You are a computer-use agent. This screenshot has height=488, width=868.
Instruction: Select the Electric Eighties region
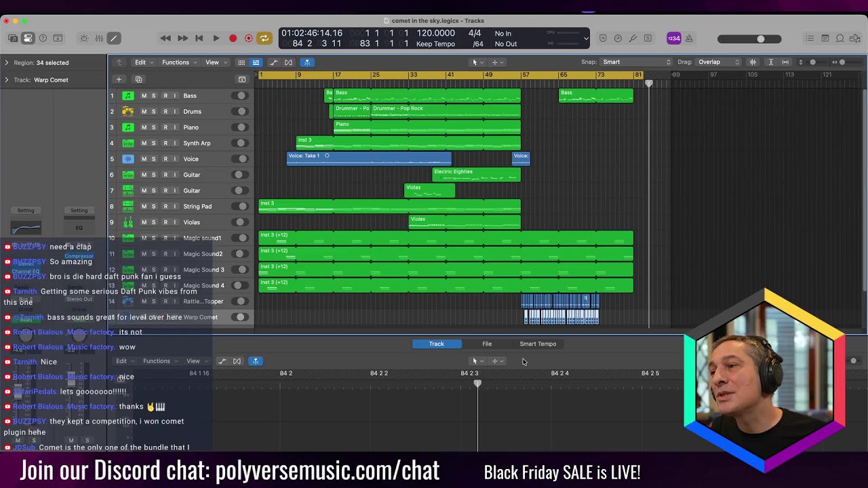coord(477,175)
